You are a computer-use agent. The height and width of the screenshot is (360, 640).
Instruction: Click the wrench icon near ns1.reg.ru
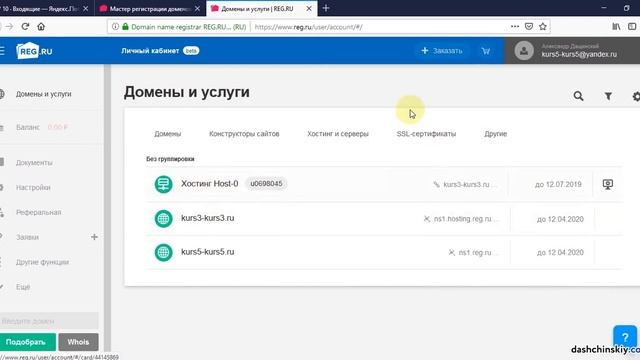451,253
